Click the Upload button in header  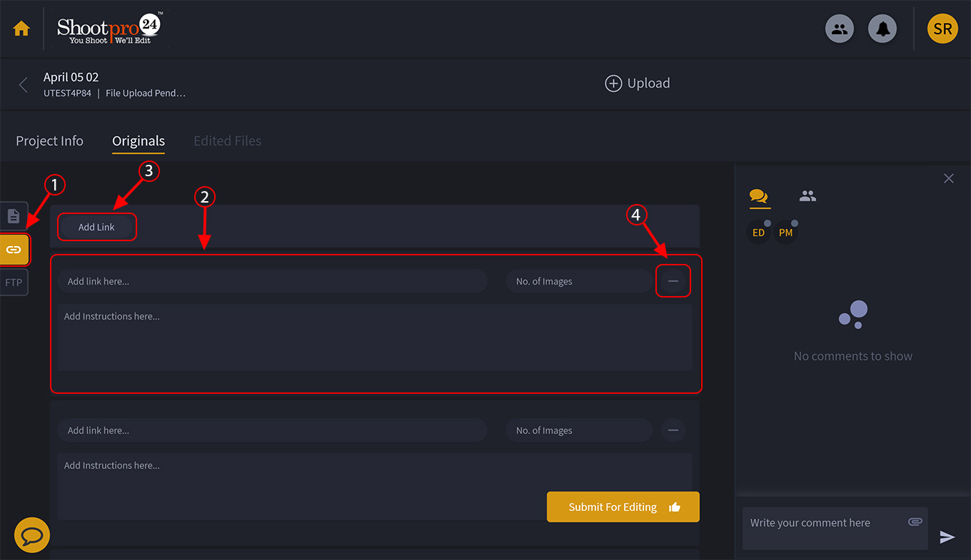638,83
